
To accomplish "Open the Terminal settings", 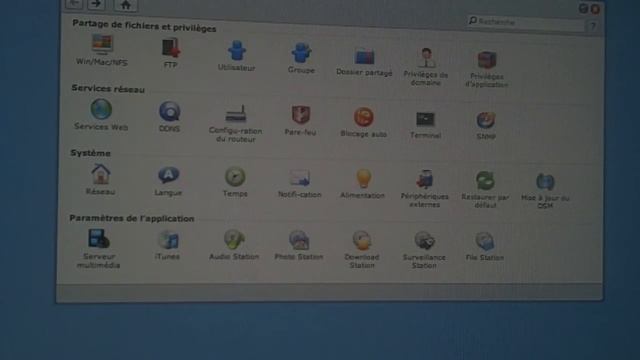I will pyautogui.click(x=425, y=124).
